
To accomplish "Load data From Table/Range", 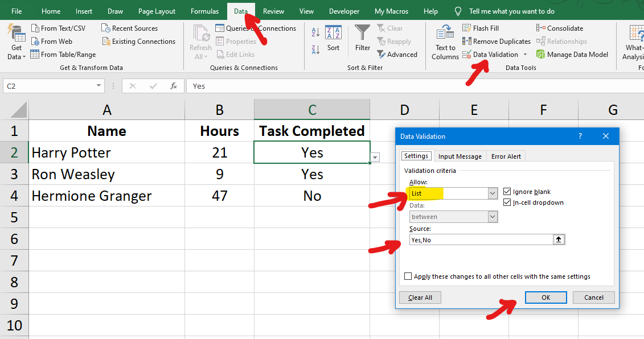I will click(x=63, y=55).
